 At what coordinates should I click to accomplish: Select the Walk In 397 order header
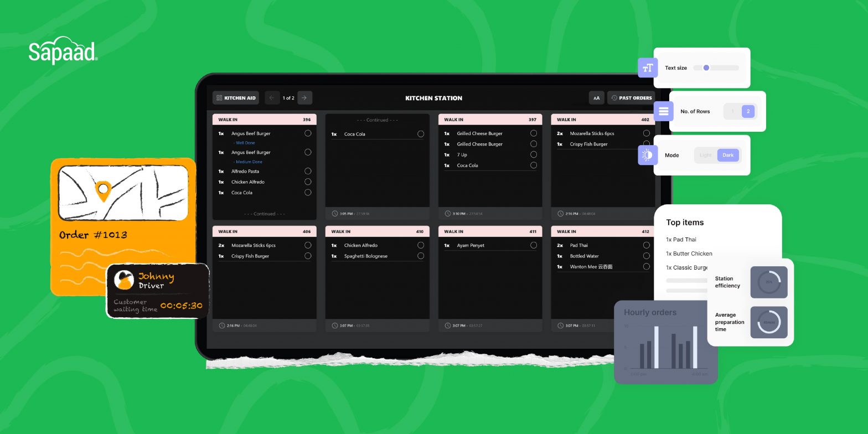coord(490,120)
